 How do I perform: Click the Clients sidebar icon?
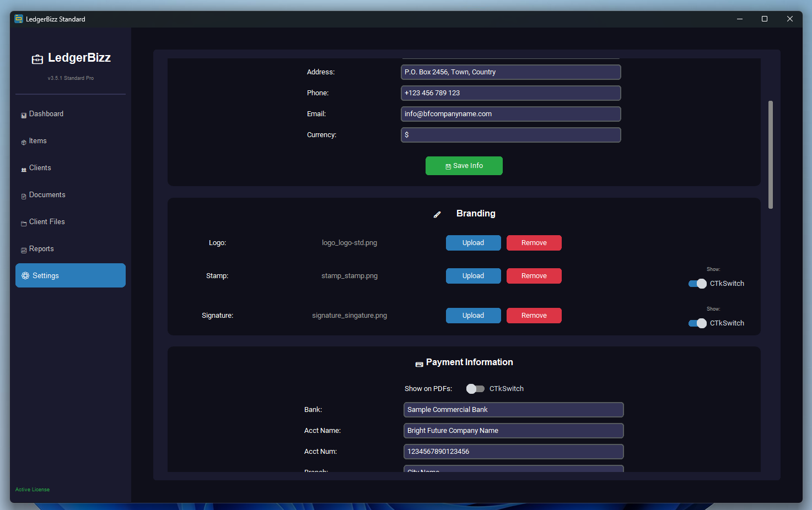24,169
